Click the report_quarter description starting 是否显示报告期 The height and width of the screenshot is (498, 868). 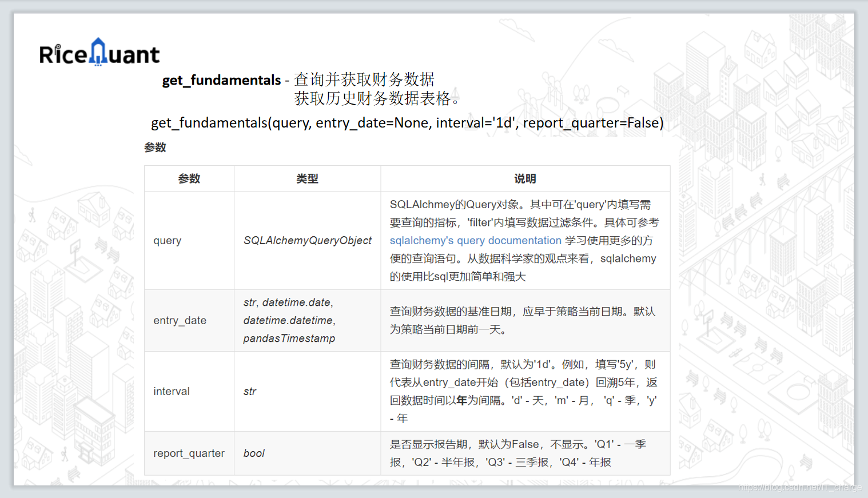tap(518, 453)
